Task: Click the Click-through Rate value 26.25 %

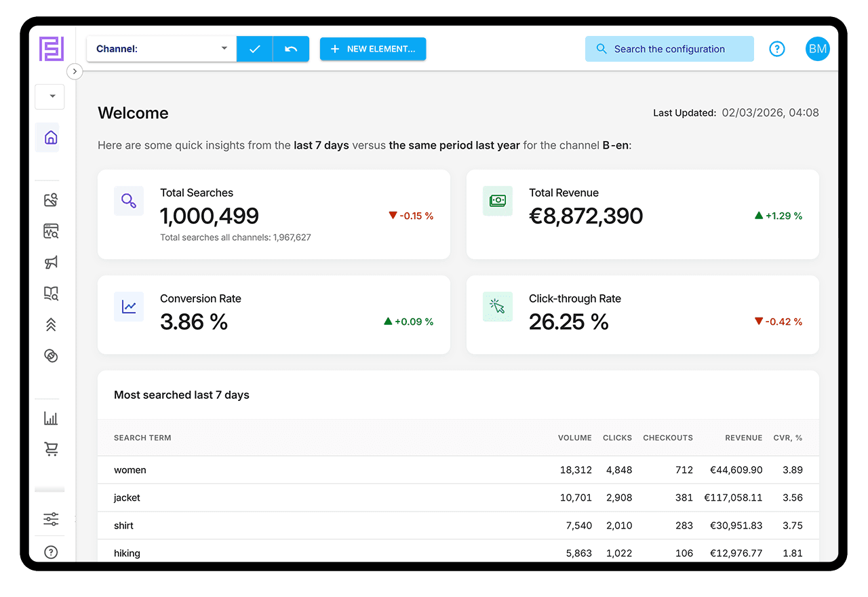Action: (x=569, y=322)
